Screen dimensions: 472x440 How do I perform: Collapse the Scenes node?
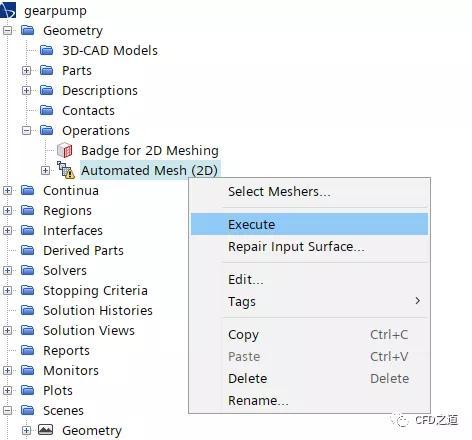click(7, 410)
